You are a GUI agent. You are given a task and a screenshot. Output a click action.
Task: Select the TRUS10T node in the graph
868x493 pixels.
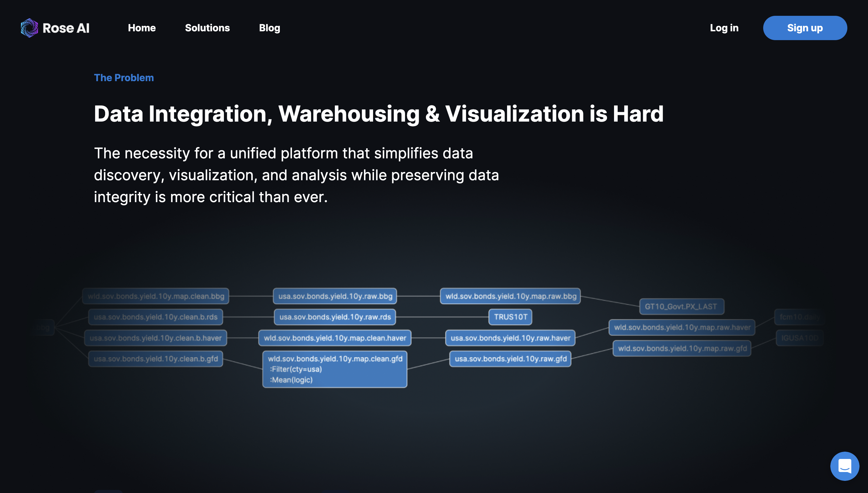(510, 317)
